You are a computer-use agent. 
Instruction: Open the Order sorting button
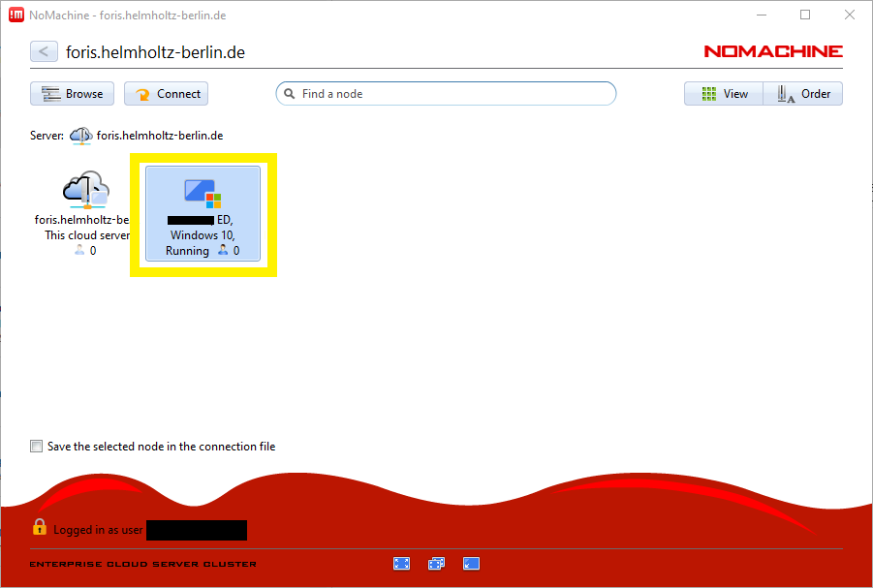(x=803, y=94)
